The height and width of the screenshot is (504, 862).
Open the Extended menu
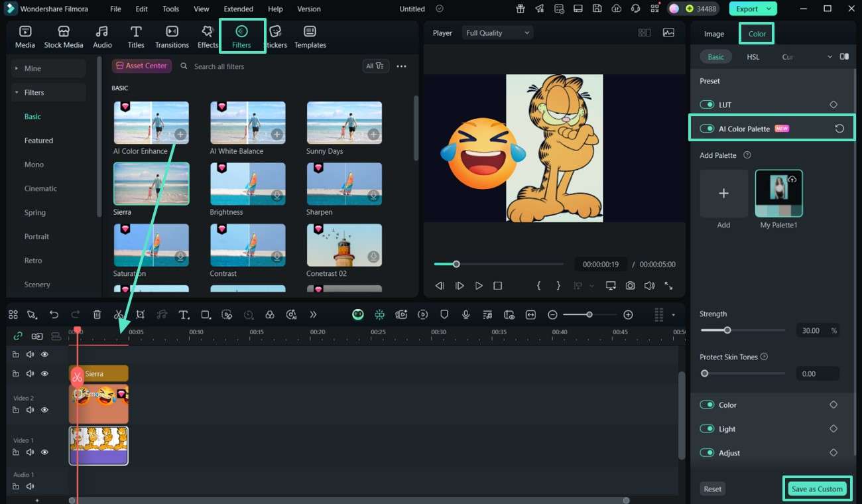point(238,9)
